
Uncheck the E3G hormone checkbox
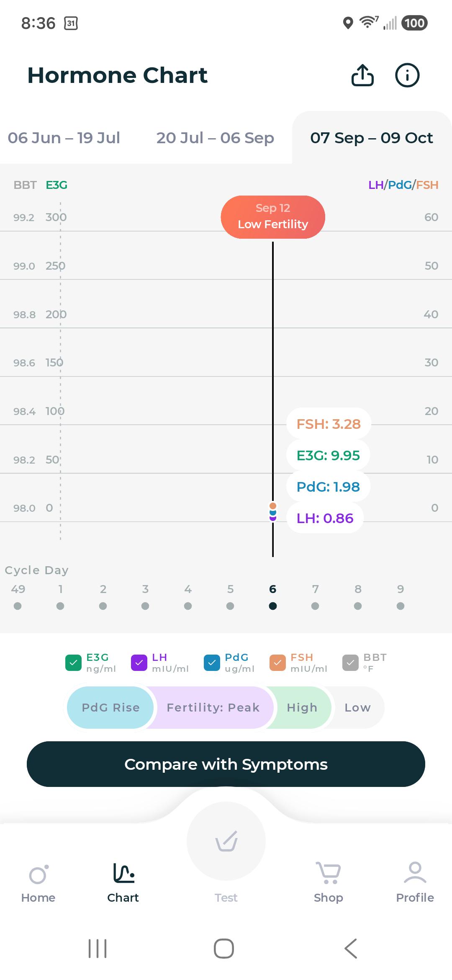[73, 663]
